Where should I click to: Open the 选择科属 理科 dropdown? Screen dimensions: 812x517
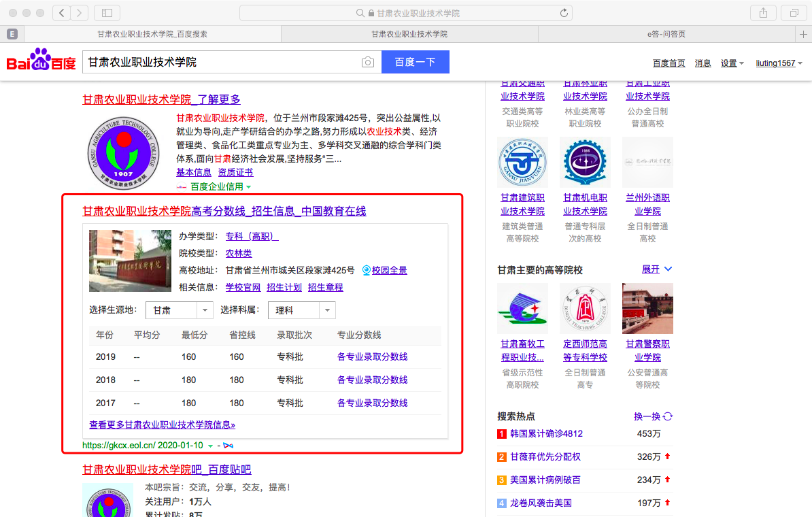[x=302, y=310]
